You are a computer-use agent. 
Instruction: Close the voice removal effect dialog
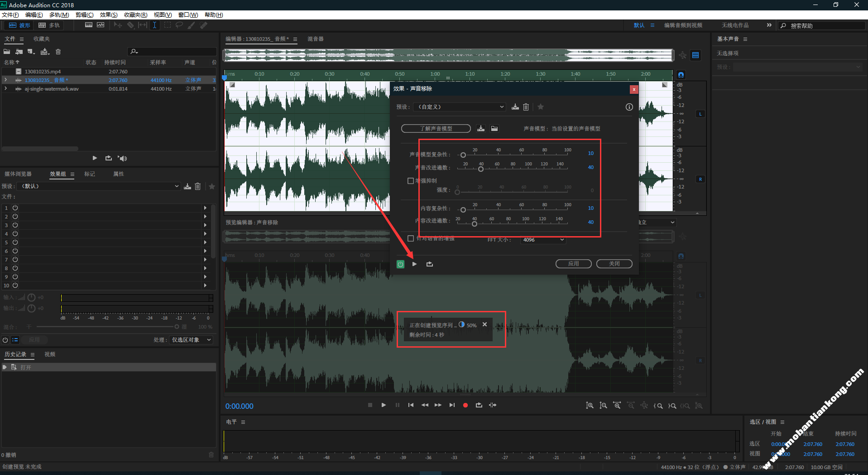coord(634,89)
